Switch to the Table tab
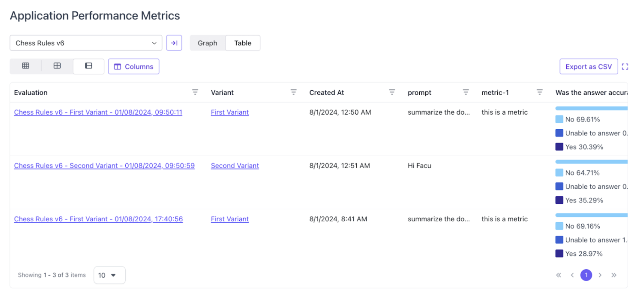644x306 pixels. pos(243,43)
